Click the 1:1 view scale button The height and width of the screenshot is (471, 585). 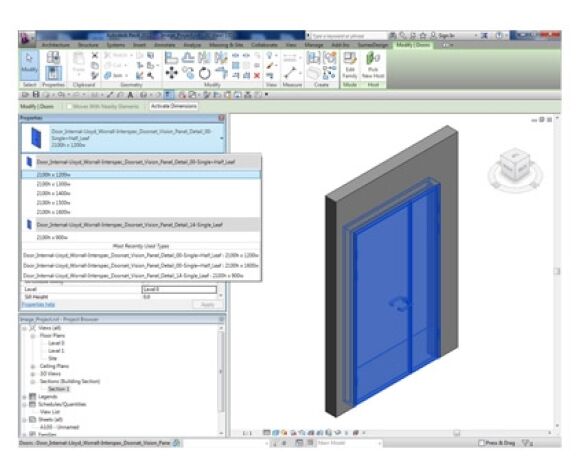[x=247, y=433]
